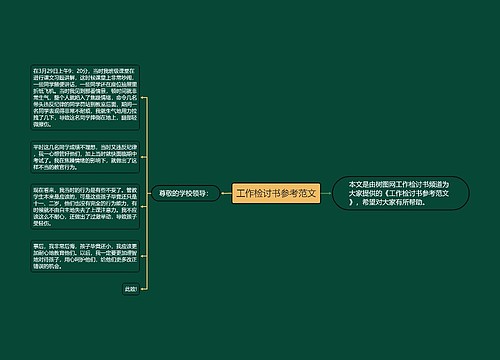
Task: Select the small 此致! node
Action: [131, 289]
